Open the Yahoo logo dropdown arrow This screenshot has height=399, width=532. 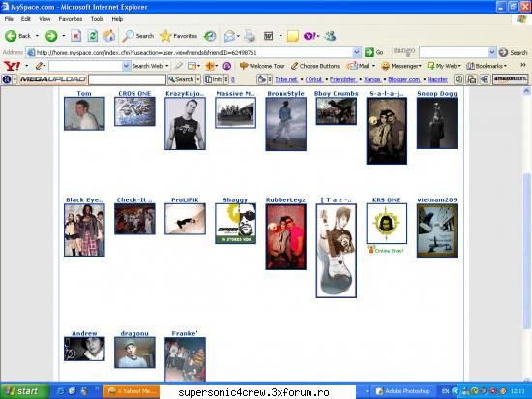(x=26, y=66)
